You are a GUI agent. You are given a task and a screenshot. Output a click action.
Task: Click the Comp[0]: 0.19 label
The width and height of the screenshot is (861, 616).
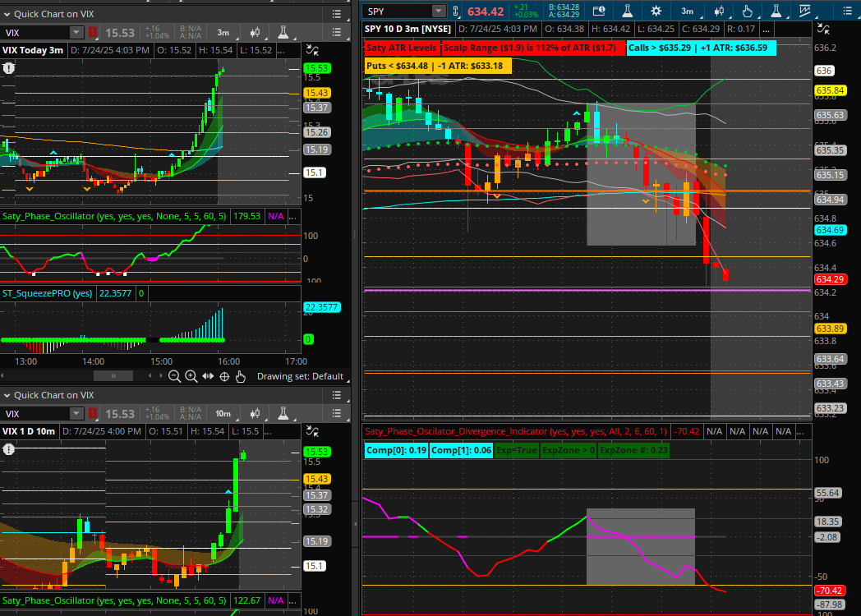[x=397, y=450]
